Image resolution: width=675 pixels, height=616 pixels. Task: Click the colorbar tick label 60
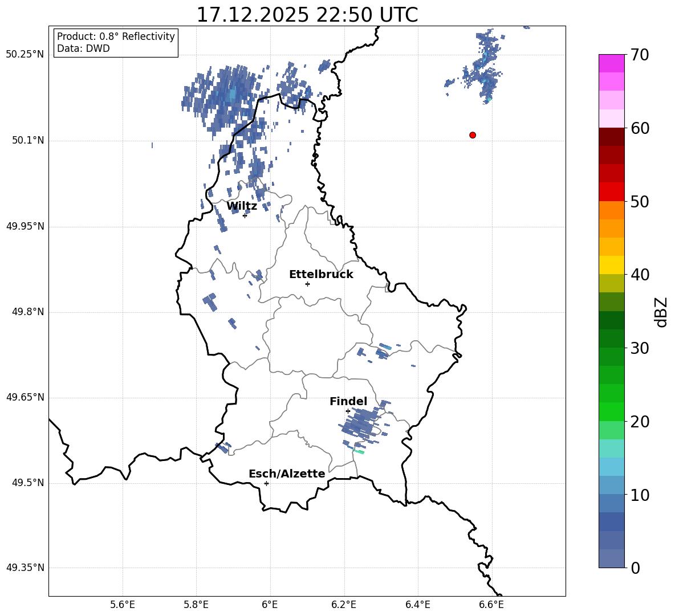click(640, 128)
